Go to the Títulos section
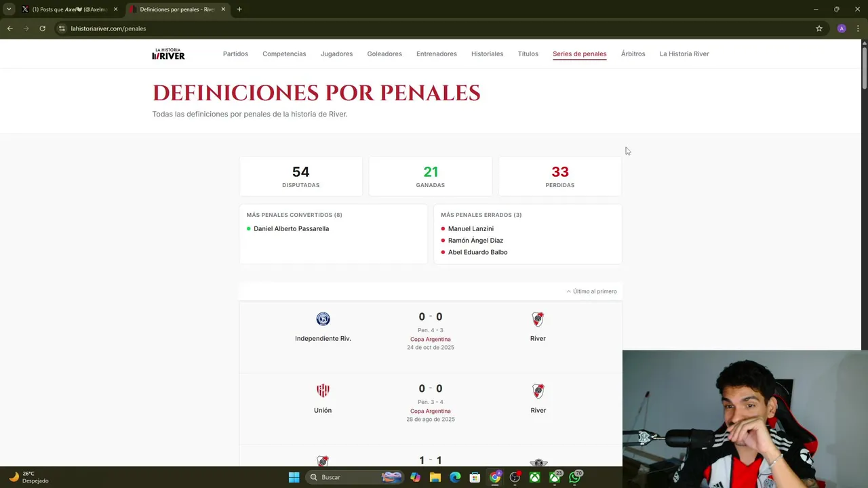The height and width of the screenshot is (488, 868). [x=528, y=54]
